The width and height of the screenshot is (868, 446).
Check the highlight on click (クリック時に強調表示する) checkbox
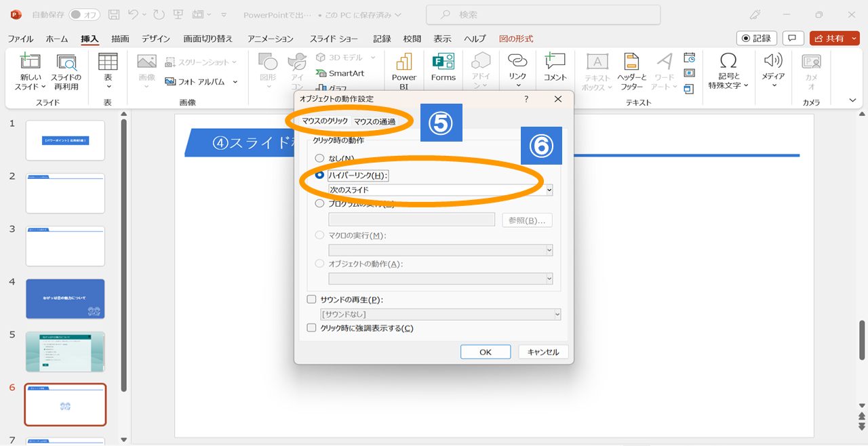(x=312, y=327)
